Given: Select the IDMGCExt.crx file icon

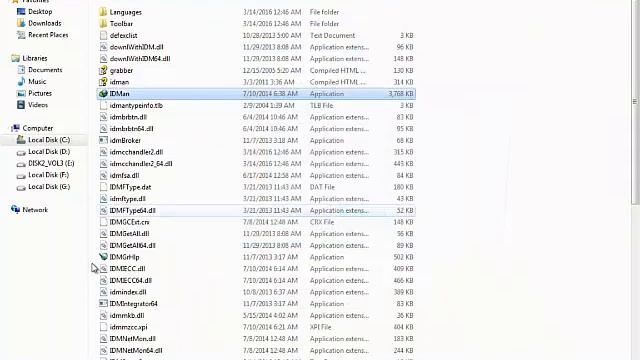Looking at the screenshot, I should [103, 222].
